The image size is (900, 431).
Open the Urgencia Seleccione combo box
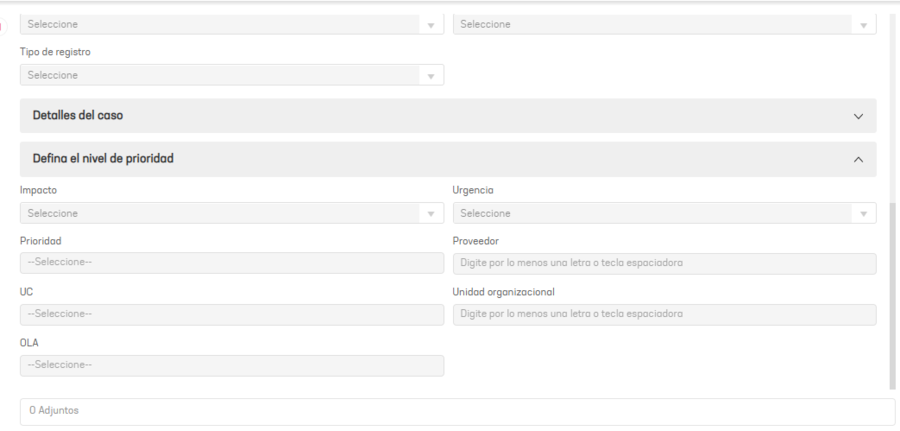pyautogui.click(x=665, y=213)
